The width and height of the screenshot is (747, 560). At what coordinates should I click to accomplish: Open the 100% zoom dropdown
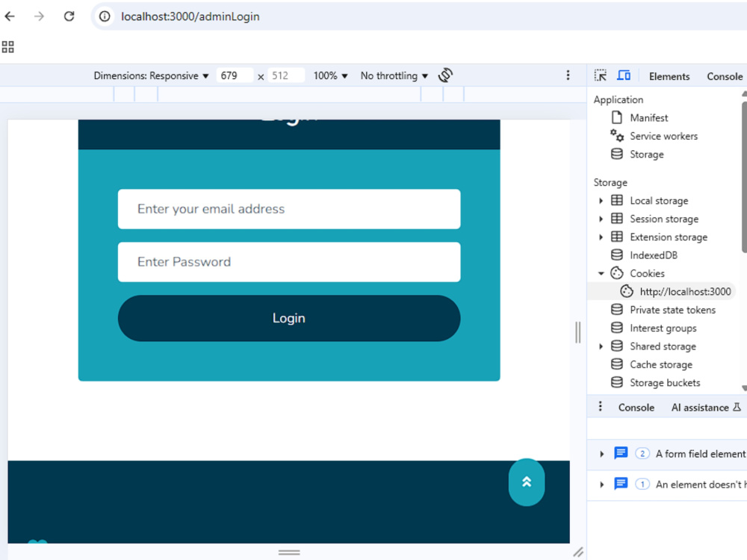point(331,75)
